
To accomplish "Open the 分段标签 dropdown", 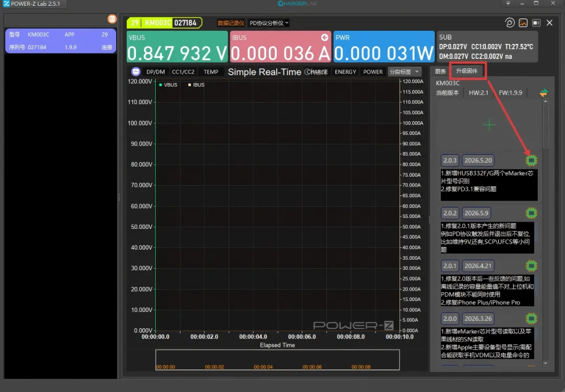I will pyautogui.click(x=404, y=72).
